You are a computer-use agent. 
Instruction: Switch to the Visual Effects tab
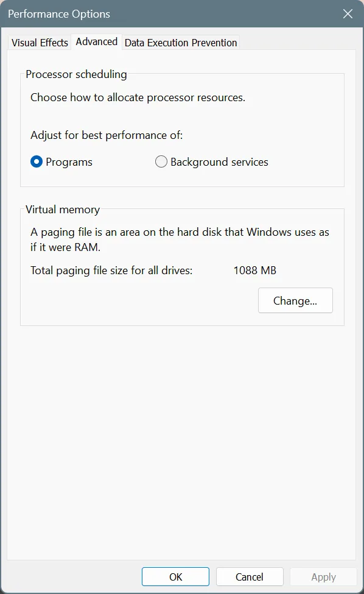40,43
